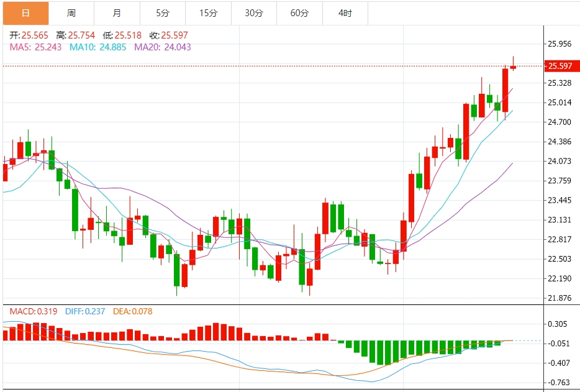
Task: Switch to the 周 weekly tab
Action: [71, 13]
